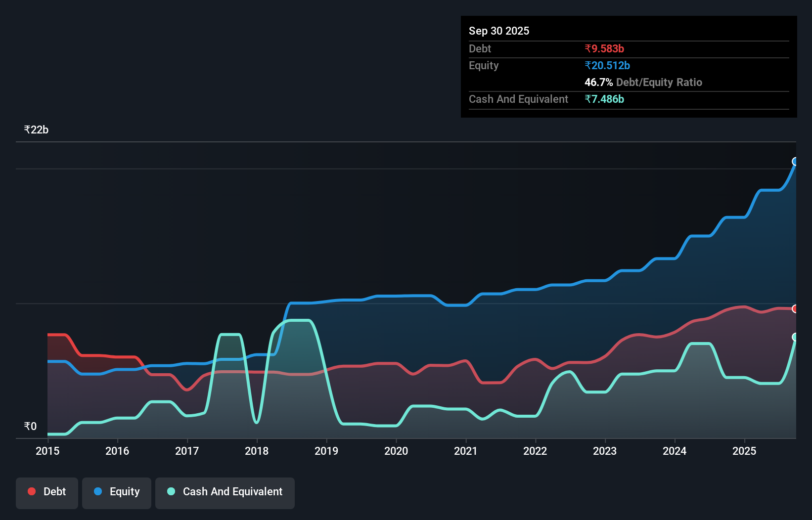Select the teal Cash endpoint marker on the chart

(795, 337)
